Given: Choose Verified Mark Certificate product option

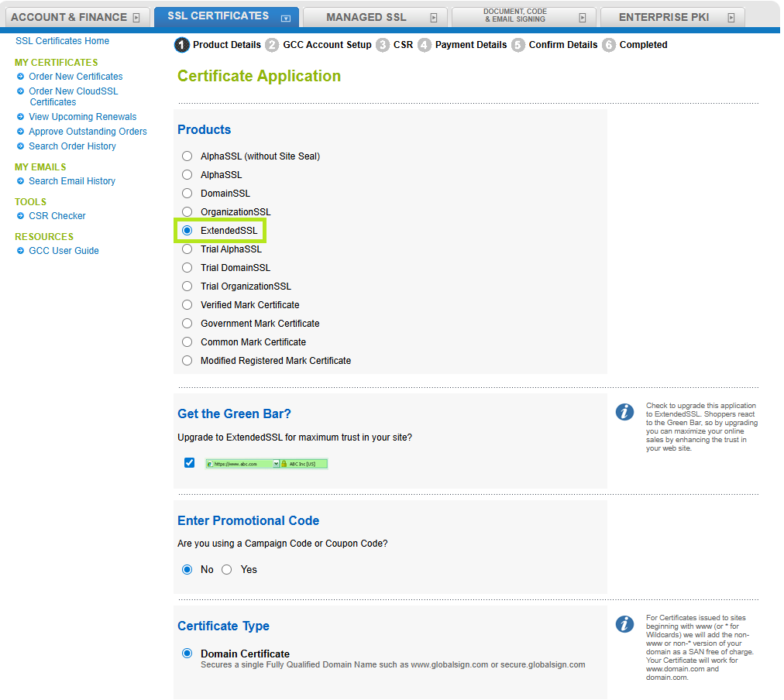Looking at the screenshot, I should tap(187, 305).
